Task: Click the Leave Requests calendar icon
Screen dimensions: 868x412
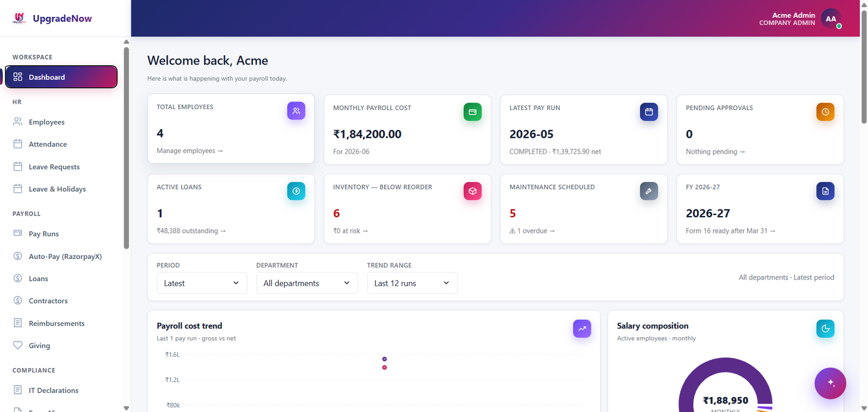Action: [18, 167]
